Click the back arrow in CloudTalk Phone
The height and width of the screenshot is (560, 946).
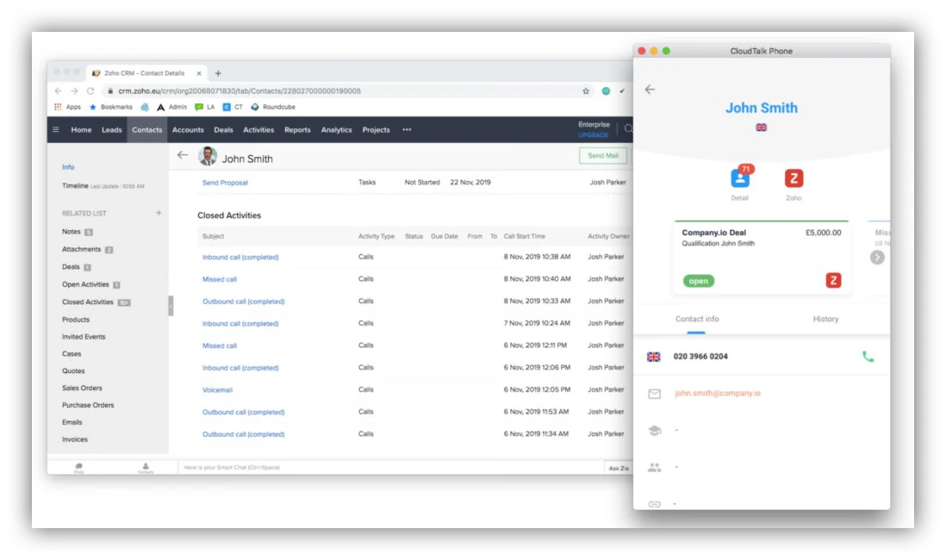pyautogui.click(x=650, y=90)
